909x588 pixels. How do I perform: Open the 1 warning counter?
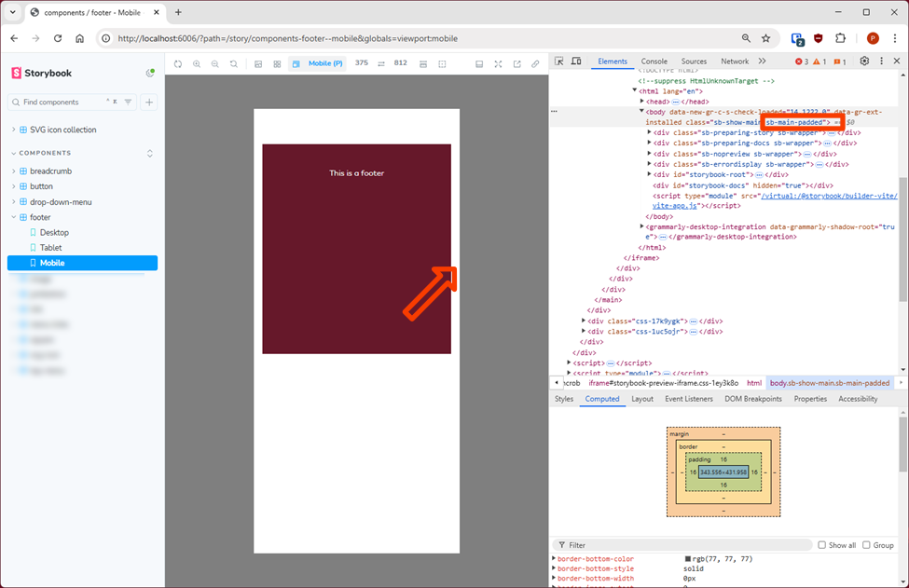click(x=819, y=62)
